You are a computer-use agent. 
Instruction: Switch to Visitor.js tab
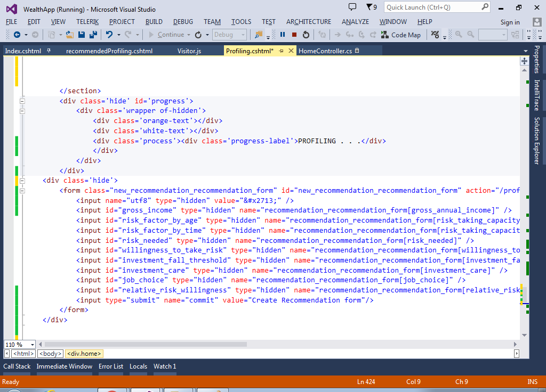189,51
